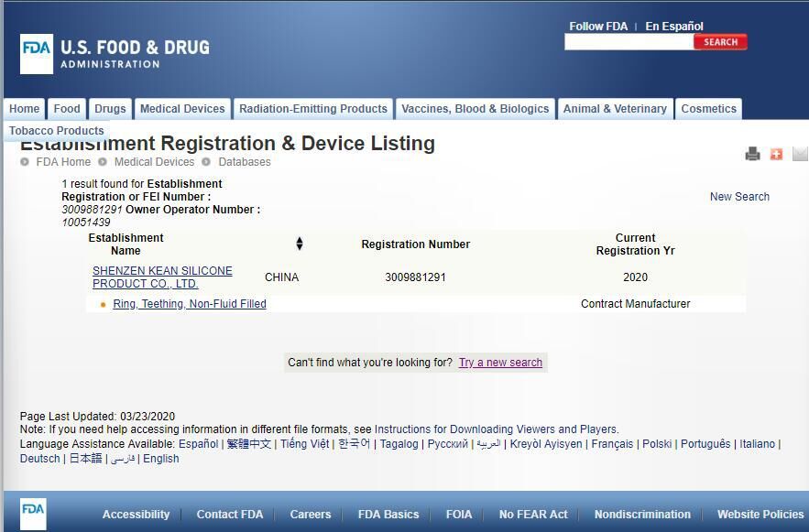
Task: Sort results using Establishment Name arrows
Action: 299,244
